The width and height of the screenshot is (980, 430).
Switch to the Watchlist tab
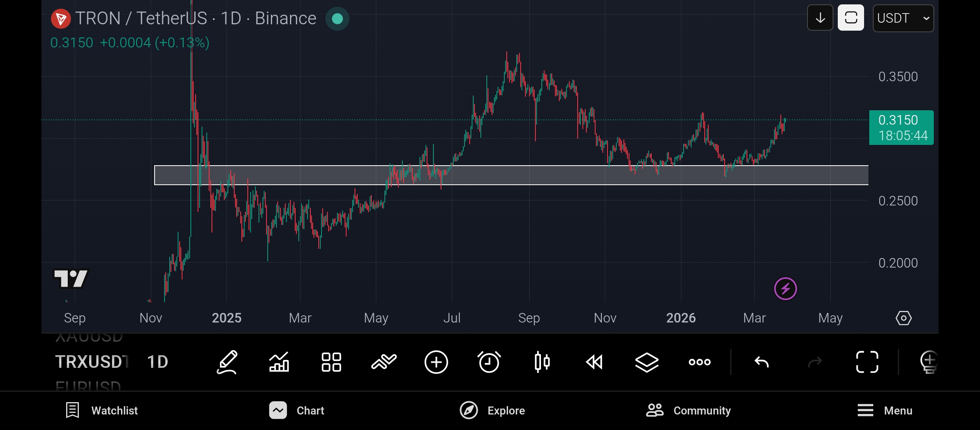tap(102, 410)
